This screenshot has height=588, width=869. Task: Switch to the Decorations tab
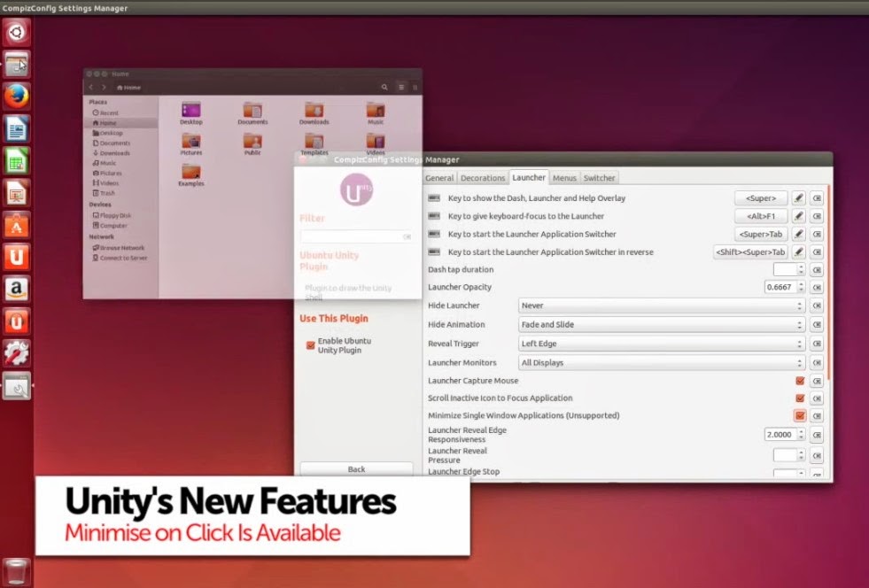pos(483,177)
